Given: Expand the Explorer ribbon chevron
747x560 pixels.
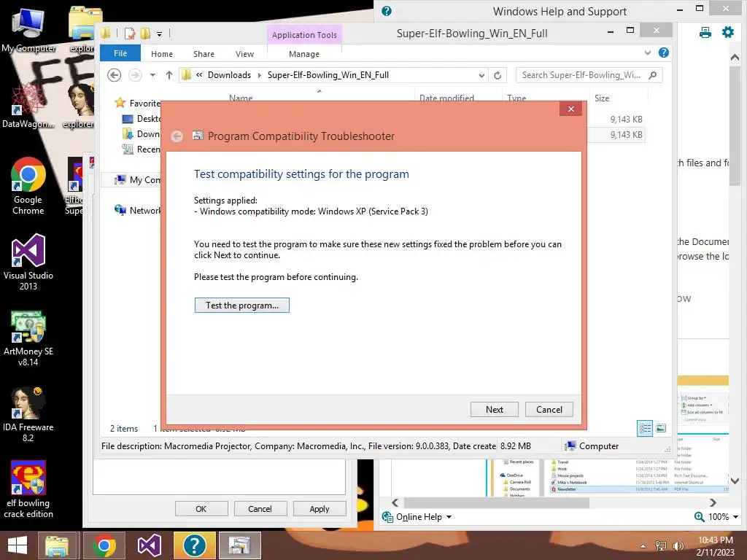Looking at the screenshot, I should click(x=648, y=52).
